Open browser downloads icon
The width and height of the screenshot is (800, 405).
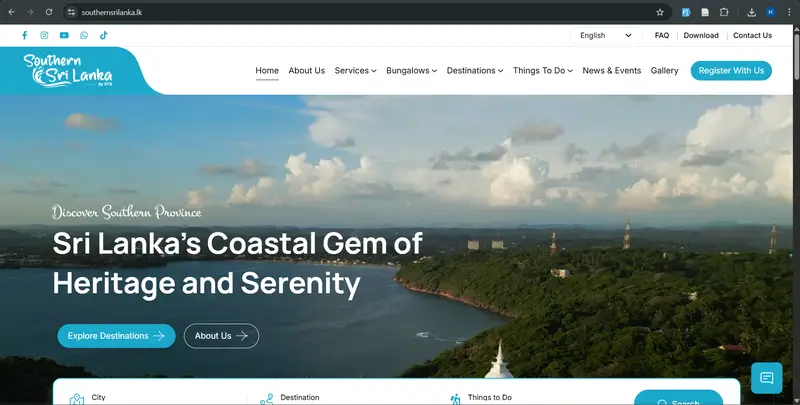coord(752,12)
